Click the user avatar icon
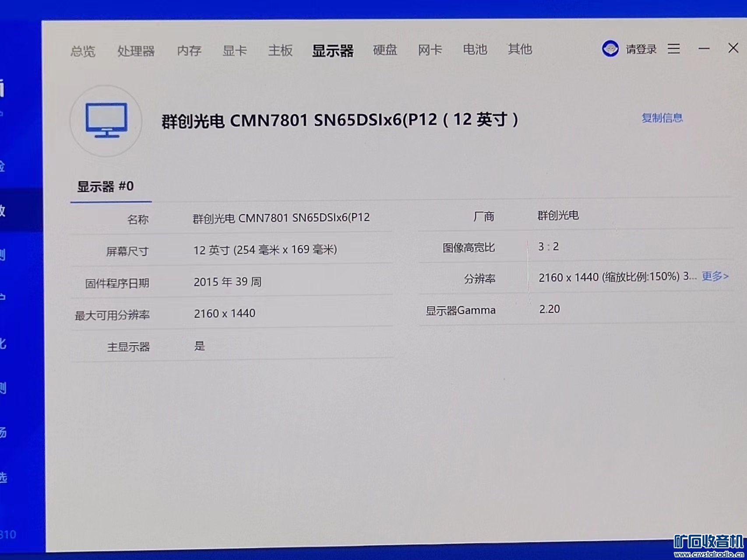 tap(610, 49)
